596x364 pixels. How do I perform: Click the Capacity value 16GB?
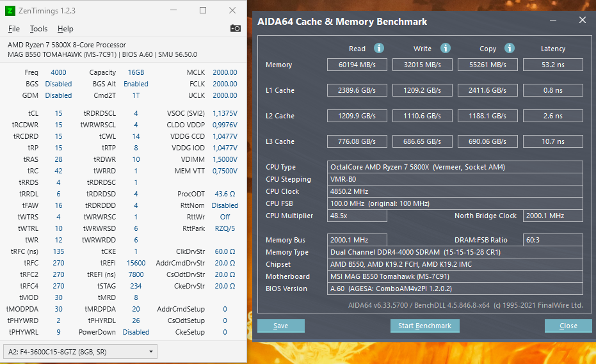(x=136, y=72)
